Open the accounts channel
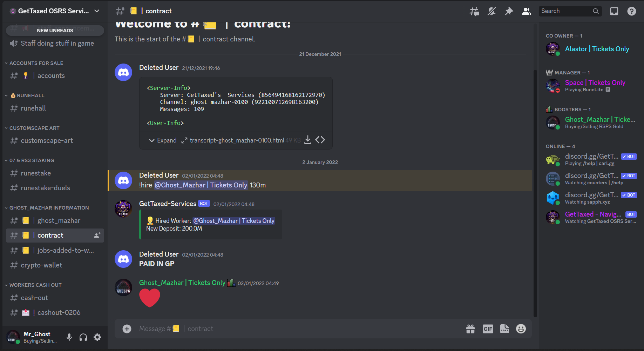The width and height of the screenshot is (644, 351). pos(55,75)
